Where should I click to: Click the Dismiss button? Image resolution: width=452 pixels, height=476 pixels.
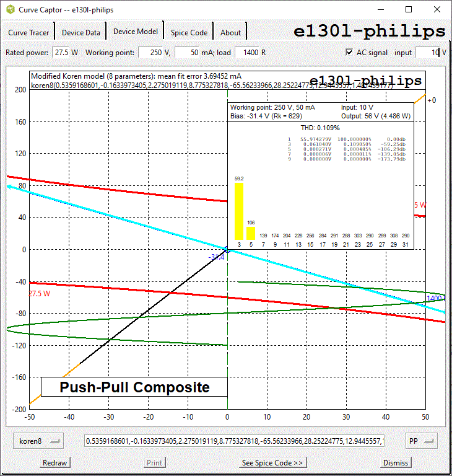coord(396,462)
